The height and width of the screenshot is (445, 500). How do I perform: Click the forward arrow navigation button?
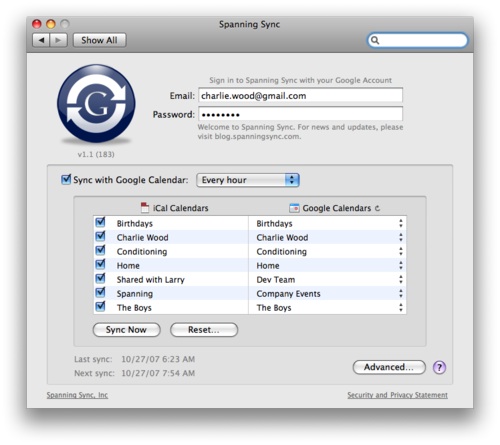click(x=58, y=40)
